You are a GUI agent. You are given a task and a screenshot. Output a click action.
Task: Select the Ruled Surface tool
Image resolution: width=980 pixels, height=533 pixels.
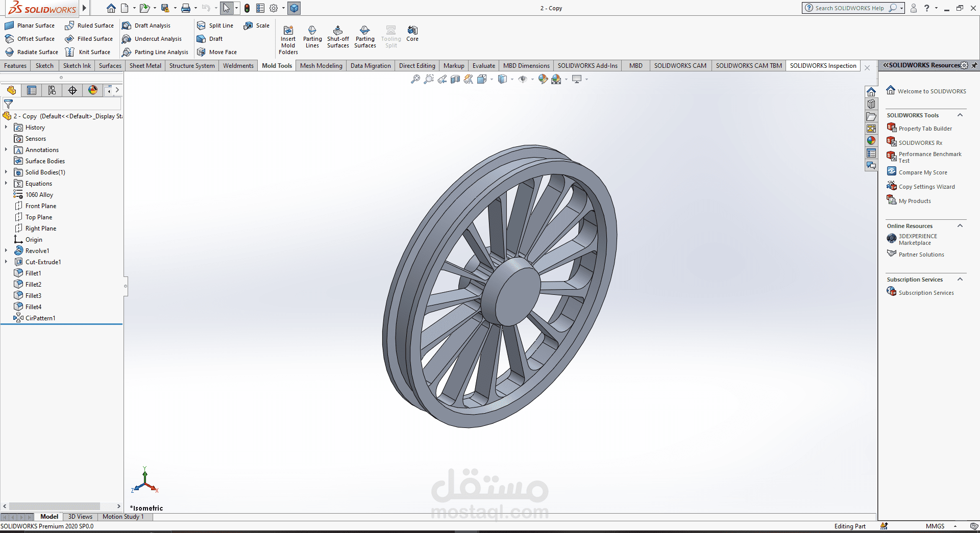(89, 26)
